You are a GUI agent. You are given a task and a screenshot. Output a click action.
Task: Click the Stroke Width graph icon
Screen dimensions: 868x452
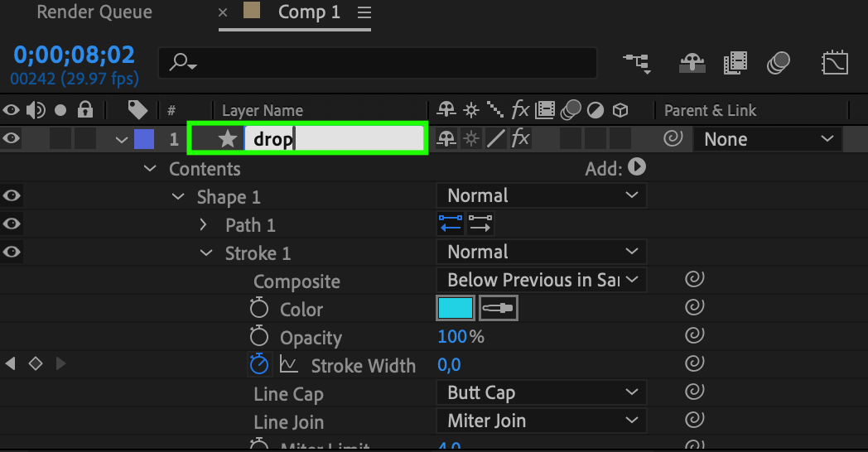point(288,364)
